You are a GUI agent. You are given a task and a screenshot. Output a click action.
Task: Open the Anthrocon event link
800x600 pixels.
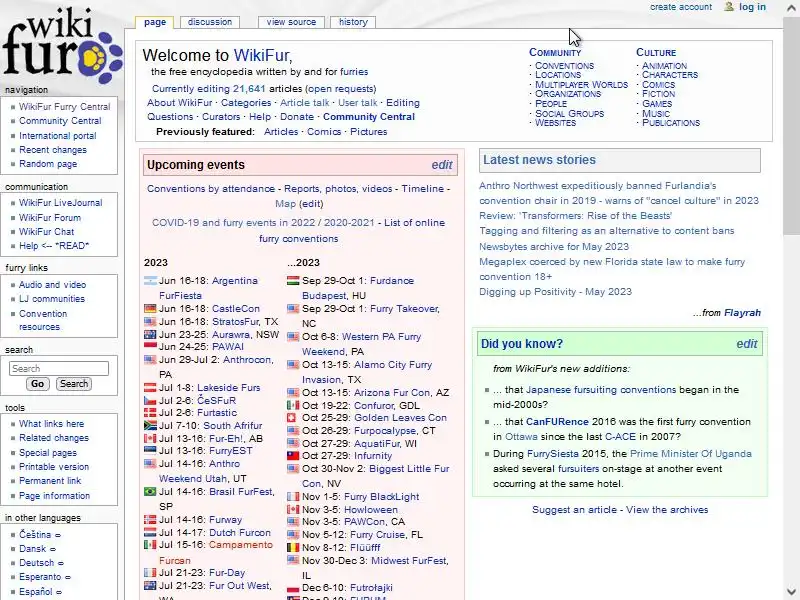247,360
